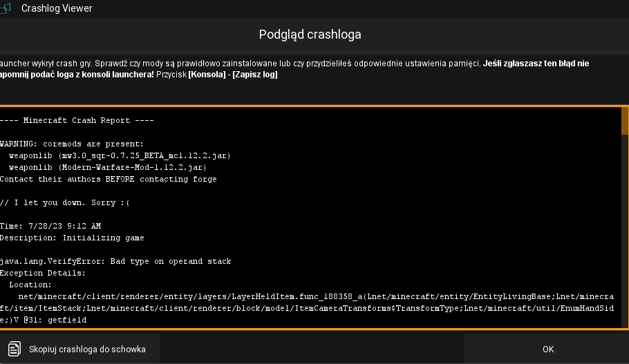Image resolution: width=629 pixels, height=364 pixels.
Task: Click the "I let you down. Sorry" line
Action: click(x=65, y=202)
